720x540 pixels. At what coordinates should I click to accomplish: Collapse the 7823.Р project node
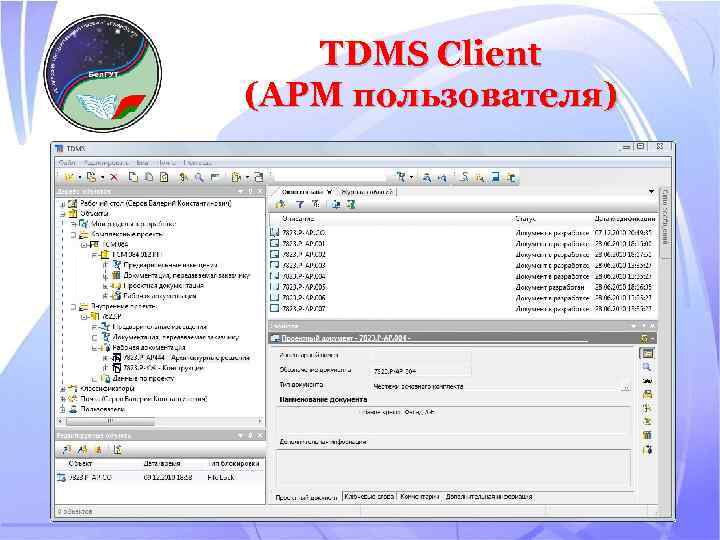(x=84, y=317)
